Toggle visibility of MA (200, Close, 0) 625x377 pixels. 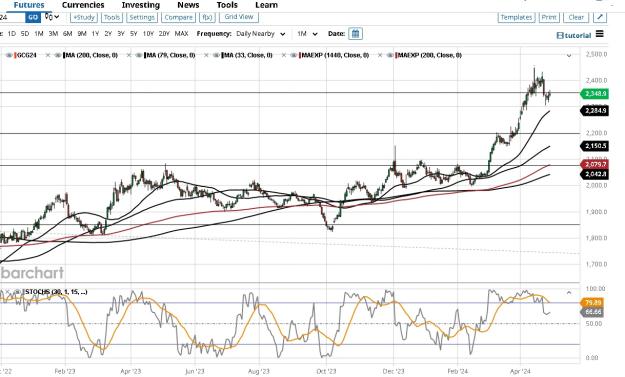coord(57,55)
